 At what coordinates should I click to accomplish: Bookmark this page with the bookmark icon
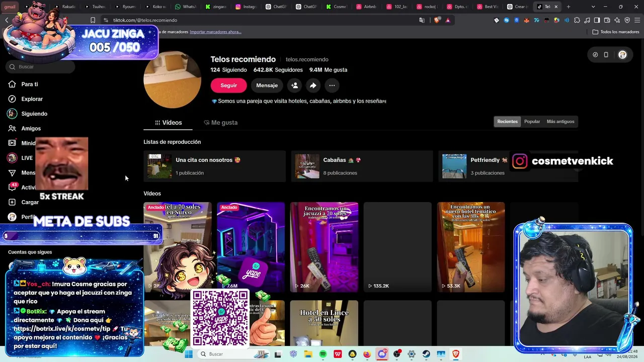(x=93, y=20)
